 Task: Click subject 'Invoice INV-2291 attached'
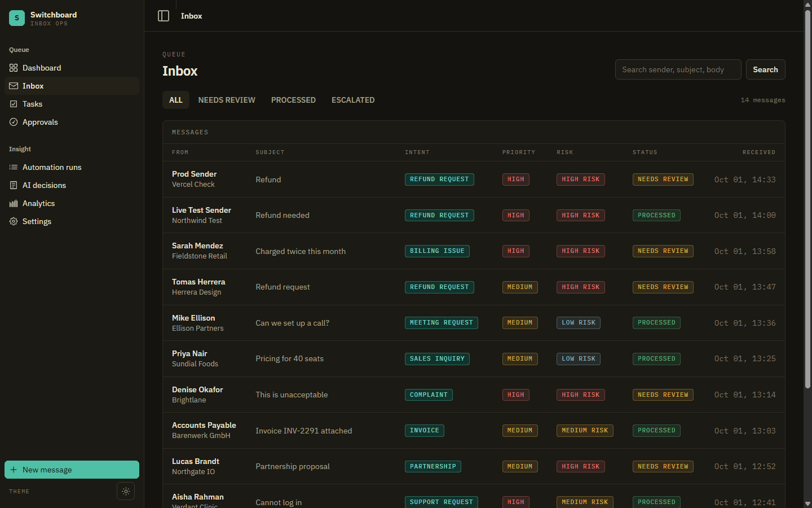(303, 431)
